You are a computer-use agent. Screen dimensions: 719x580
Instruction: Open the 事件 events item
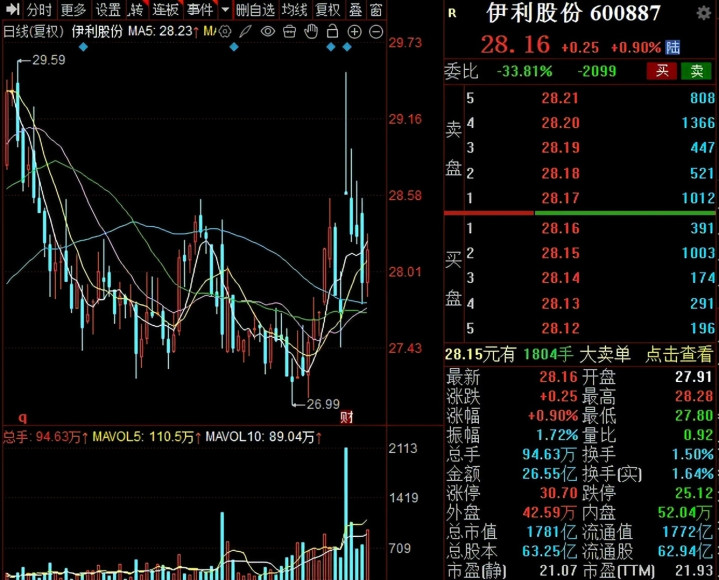click(200, 9)
